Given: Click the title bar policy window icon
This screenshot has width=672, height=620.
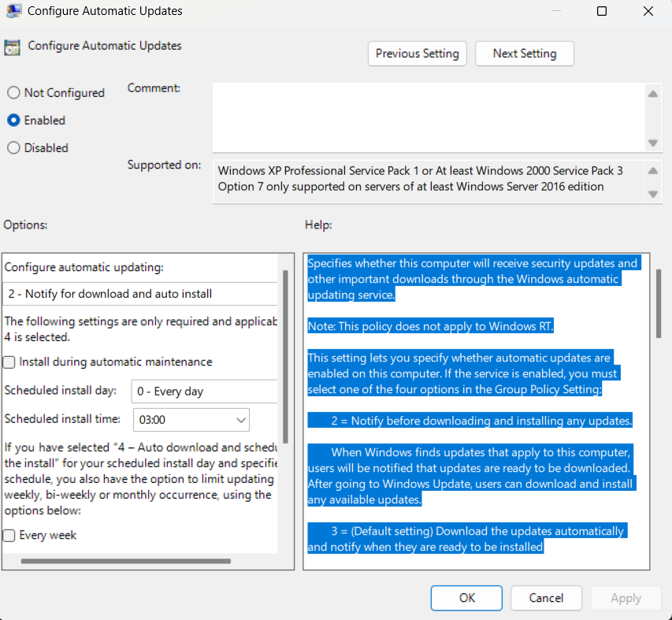Looking at the screenshot, I should pyautogui.click(x=13, y=11).
